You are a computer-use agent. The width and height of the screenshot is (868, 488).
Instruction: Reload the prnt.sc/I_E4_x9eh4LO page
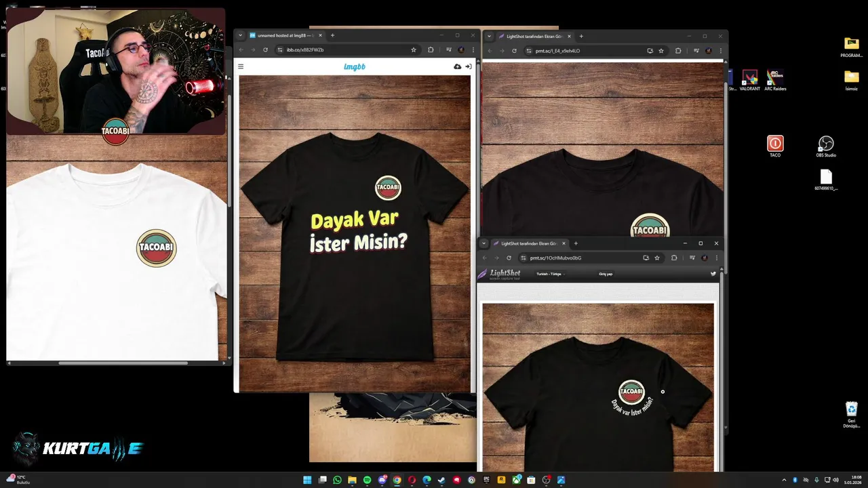[514, 50]
